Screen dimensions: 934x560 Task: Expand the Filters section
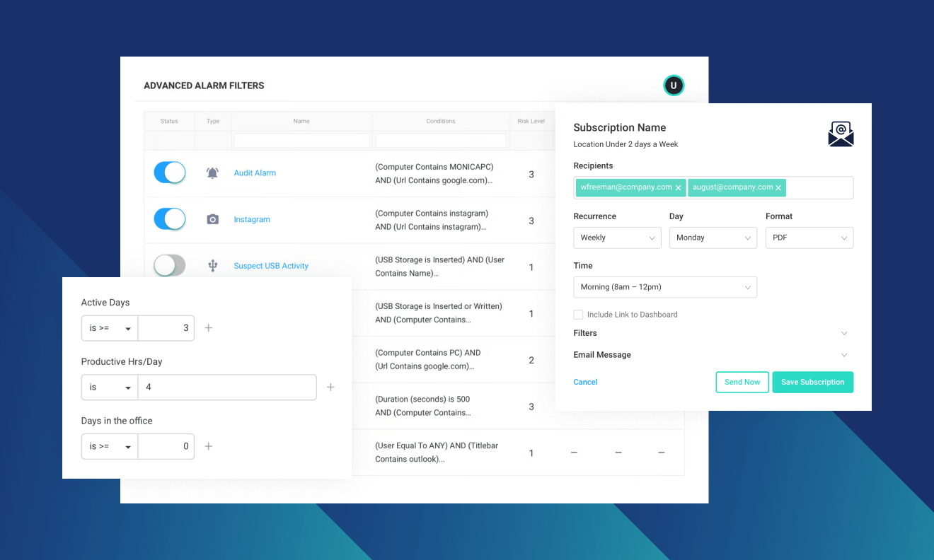(x=843, y=333)
